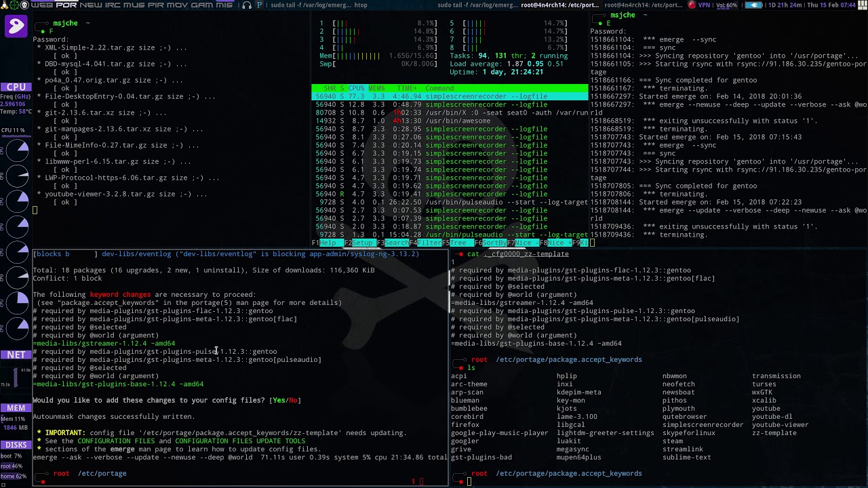Screen dimensions: 868x488
Task: Click the Vol: 60% volume widget
Action: [727, 5]
